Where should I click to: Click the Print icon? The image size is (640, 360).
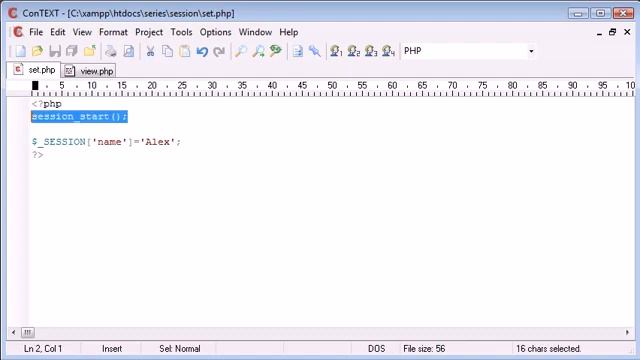[111, 51]
